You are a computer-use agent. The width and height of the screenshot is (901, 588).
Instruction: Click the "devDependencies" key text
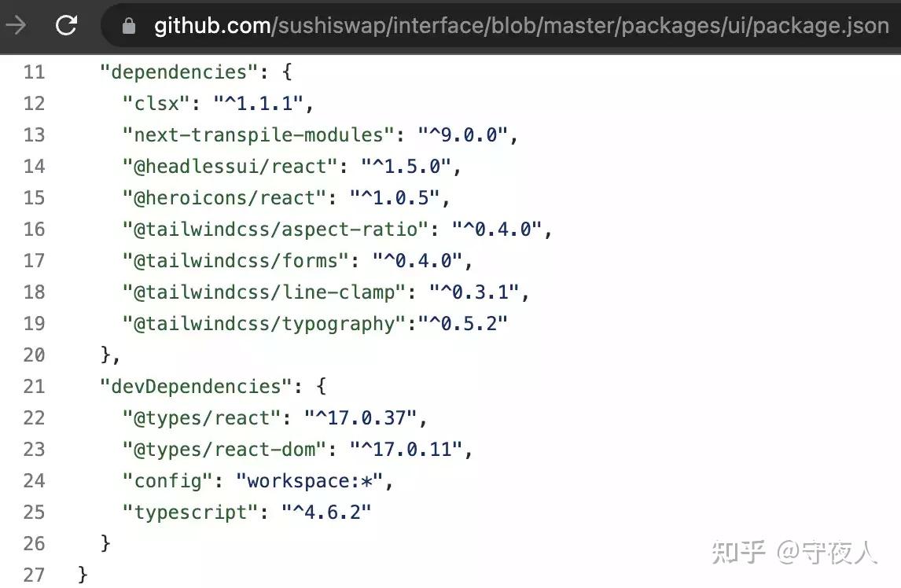pos(196,386)
